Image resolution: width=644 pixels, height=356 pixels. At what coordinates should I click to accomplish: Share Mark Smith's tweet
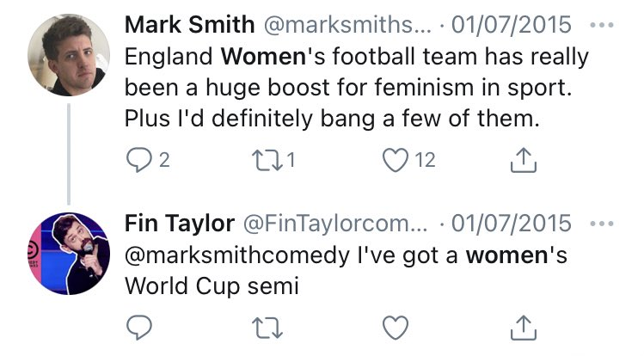pyautogui.click(x=524, y=159)
